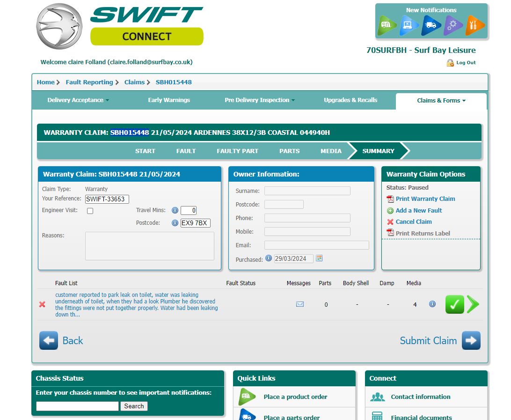Click the Fault Reporting breadcrumb link
Image resolution: width=511 pixels, height=420 pixels.
(89, 82)
